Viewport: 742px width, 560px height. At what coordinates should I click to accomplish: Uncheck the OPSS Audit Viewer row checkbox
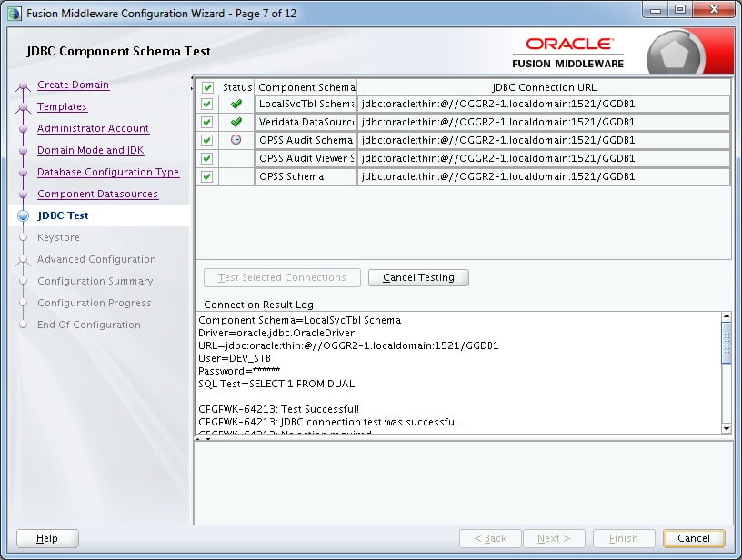point(207,158)
